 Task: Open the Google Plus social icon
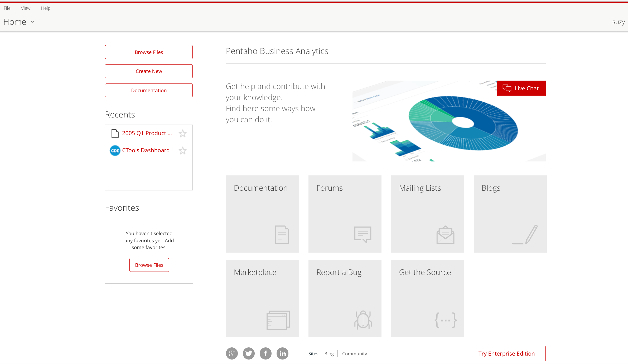pyautogui.click(x=232, y=353)
